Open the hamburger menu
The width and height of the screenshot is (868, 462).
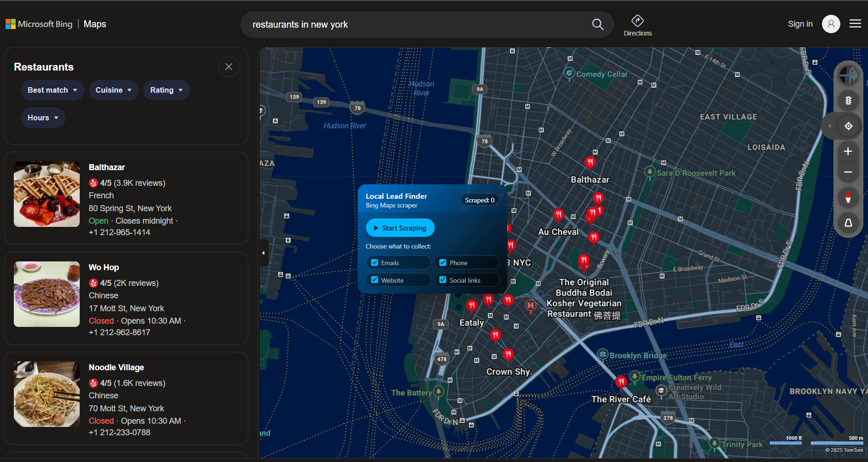click(855, 24)
